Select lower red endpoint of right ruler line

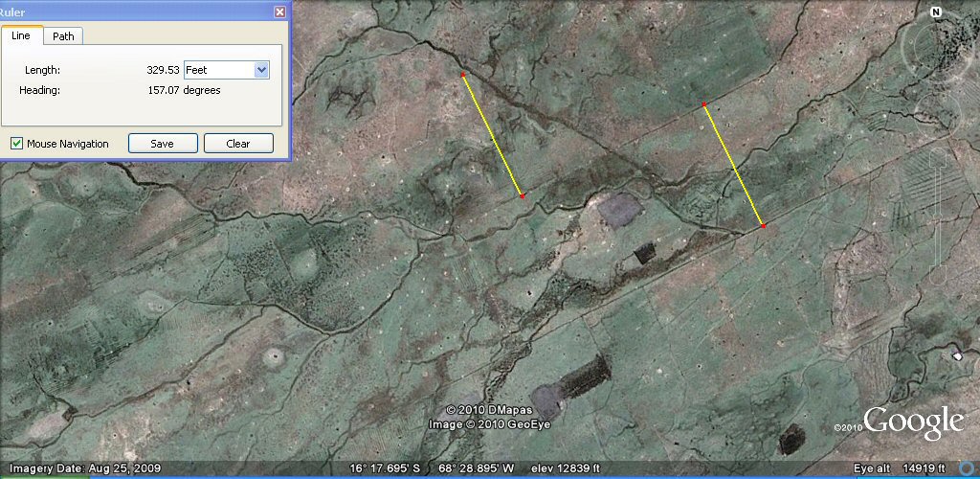coord(763,226)
